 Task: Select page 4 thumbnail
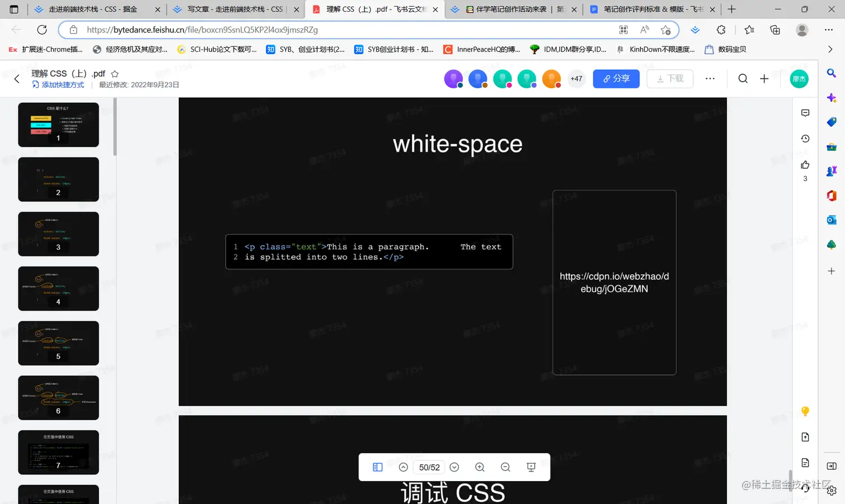(x=58, y=288)
